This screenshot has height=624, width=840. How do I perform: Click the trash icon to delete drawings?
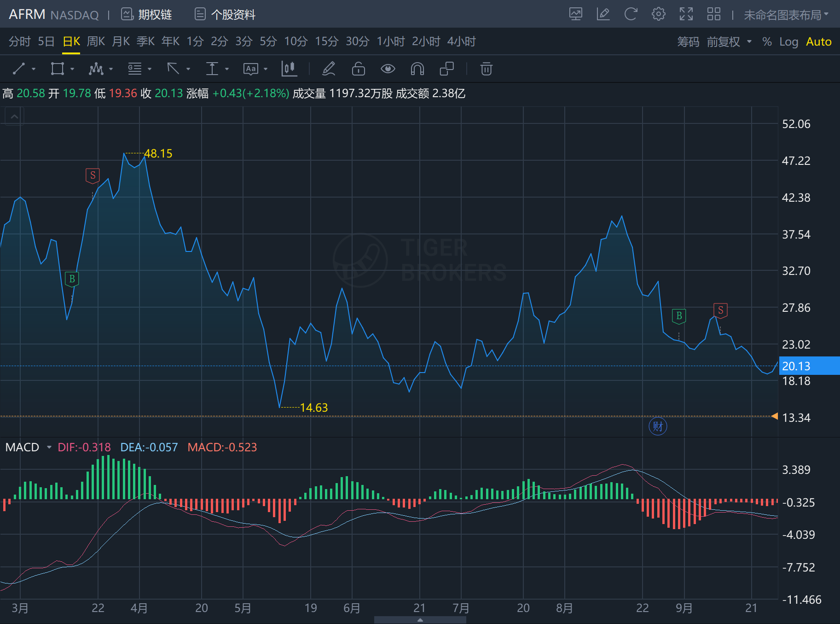(x=486, y=69)
